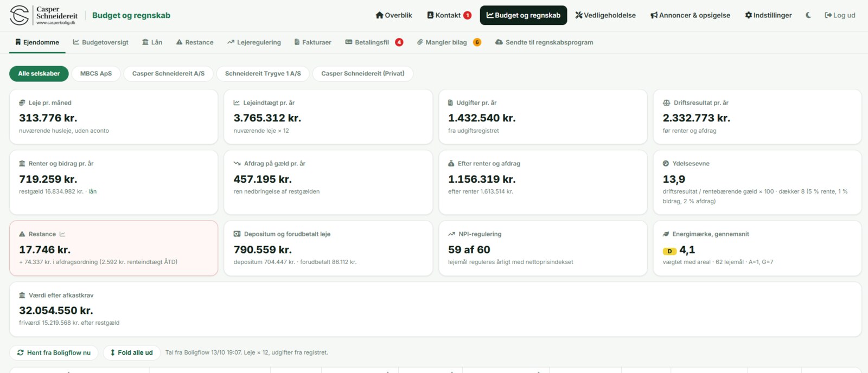Click the chart icon beside the Restance card title
Viewport: 868px width, 373px height.
point(62,234)
